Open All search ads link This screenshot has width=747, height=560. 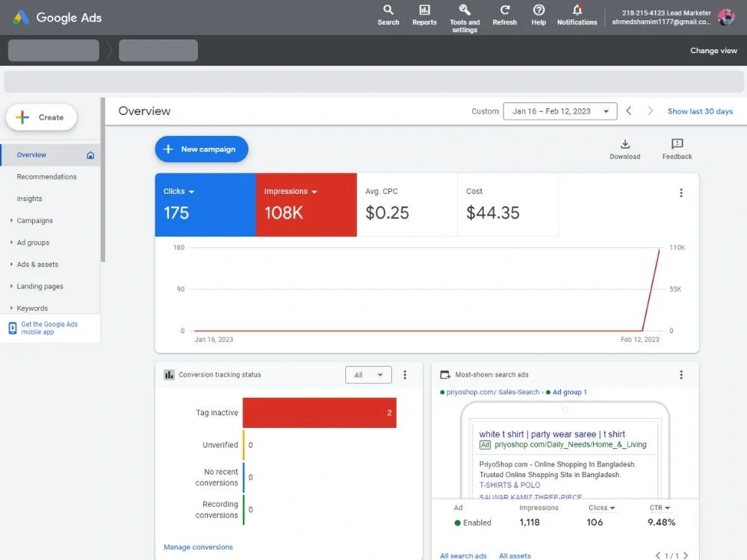(x=463, y=556)
